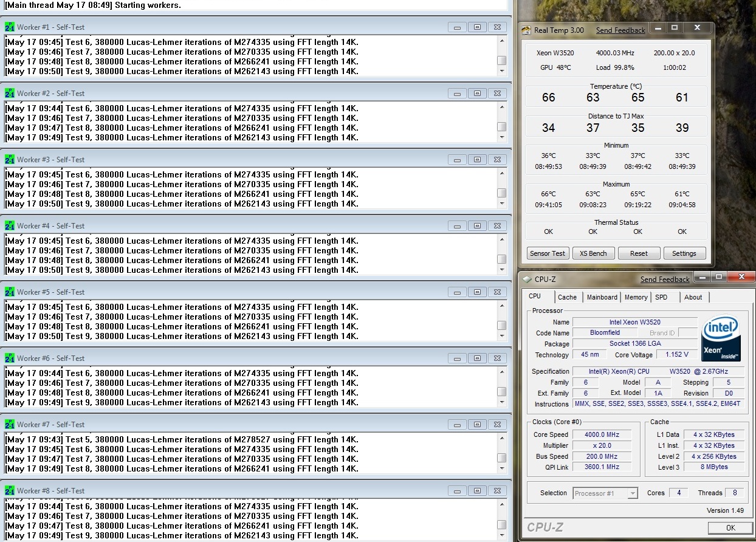Click OK button in CPU-Z
This screenshot has height=542, width=756.
tap(730, 527)
